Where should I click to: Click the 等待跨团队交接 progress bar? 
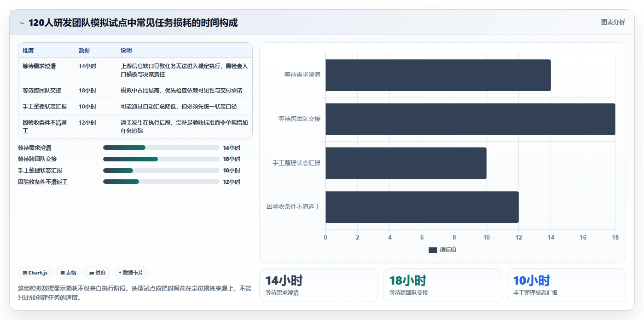pyautogui.click(x=161, y=159)
